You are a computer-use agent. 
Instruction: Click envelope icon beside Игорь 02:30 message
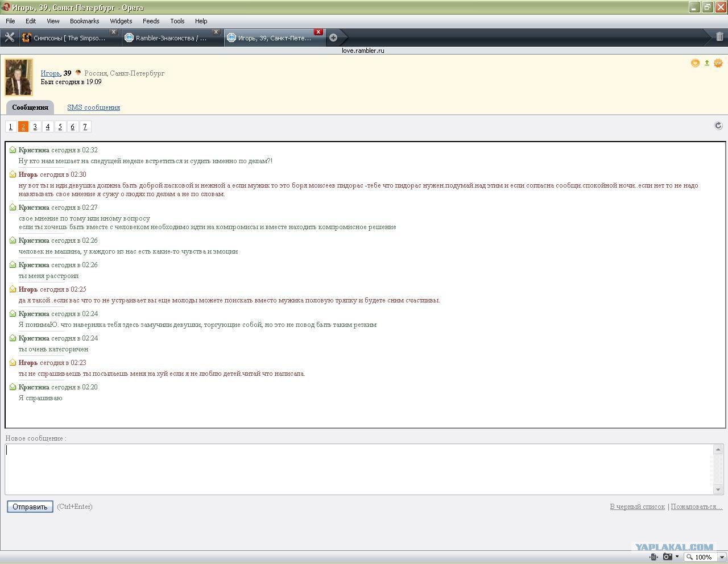point(13,175)
